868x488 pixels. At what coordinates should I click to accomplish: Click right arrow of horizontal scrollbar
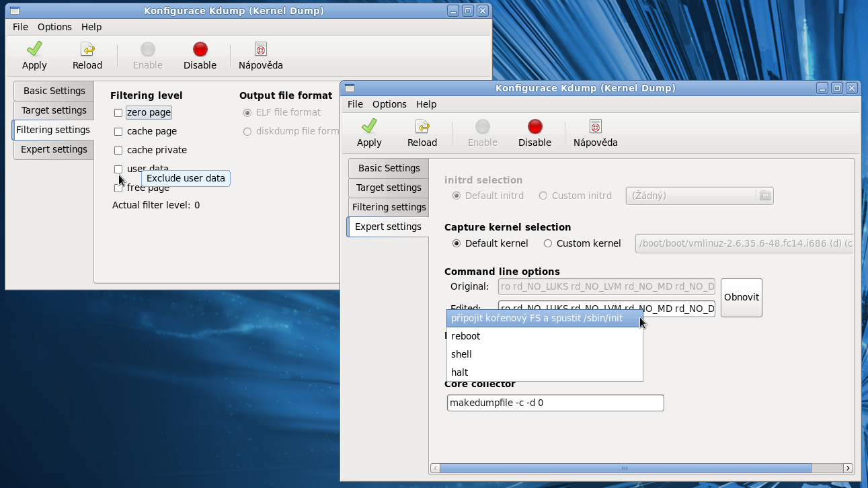tap(848, 468)
